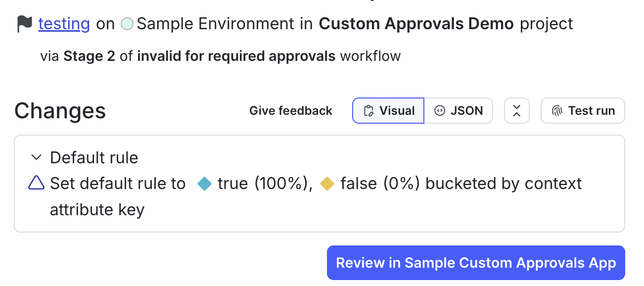Click the Default rule label
The image size is (644, 286).
pyautogui.click(x=94, y=157)
